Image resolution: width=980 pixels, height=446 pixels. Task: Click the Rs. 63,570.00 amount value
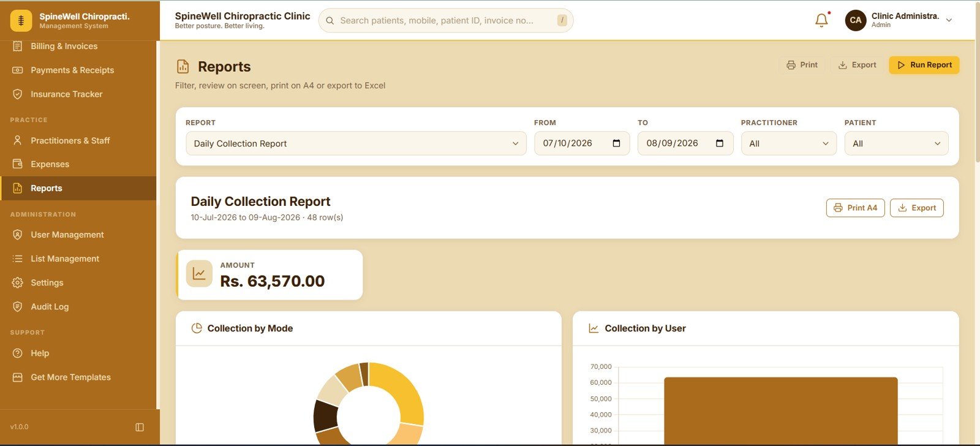(273, 281)
